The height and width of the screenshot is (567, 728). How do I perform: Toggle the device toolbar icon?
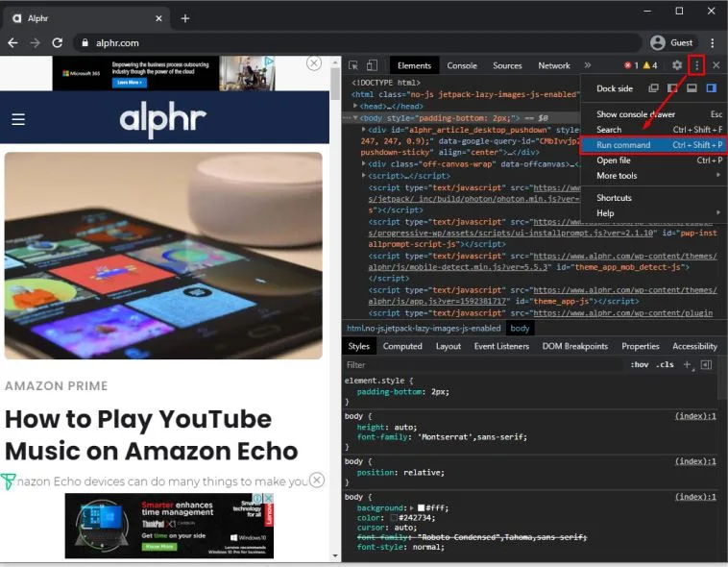coord(372,65)
